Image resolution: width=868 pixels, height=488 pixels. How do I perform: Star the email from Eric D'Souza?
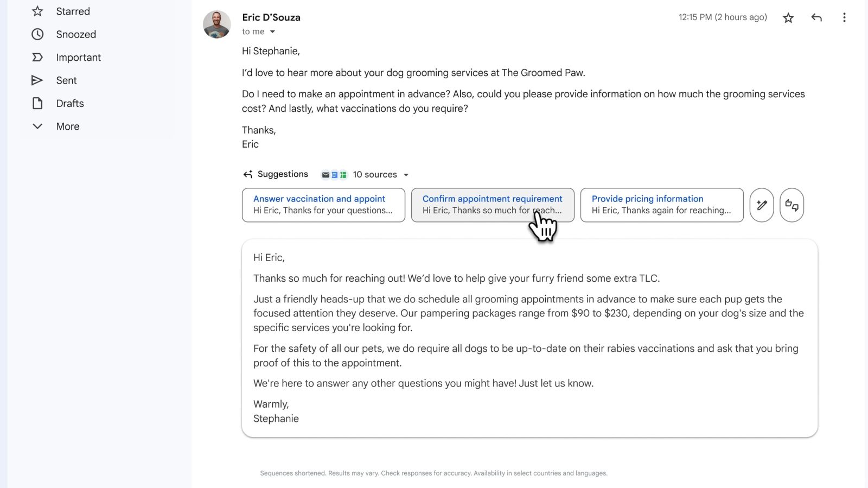pyautogui.click(x=788, y=18)
